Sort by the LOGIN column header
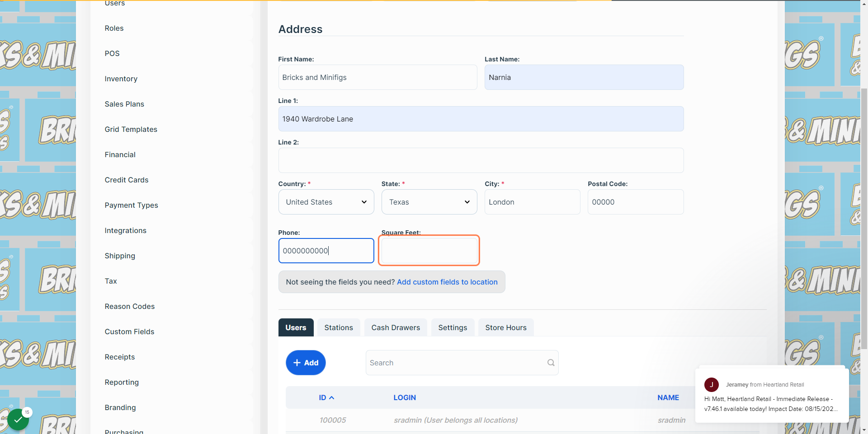The image size is (868, 434). coord(405,397)
